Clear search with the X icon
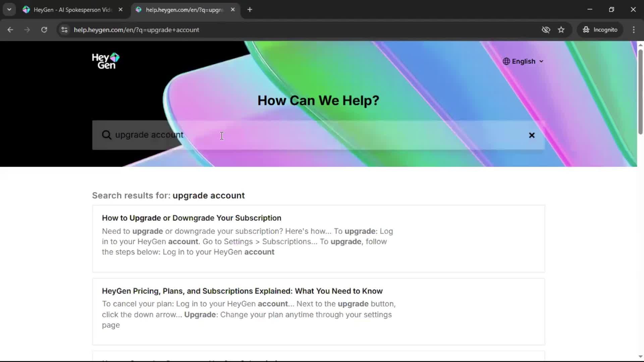This screenshot has width=644, height=362. tap(532, 135)
